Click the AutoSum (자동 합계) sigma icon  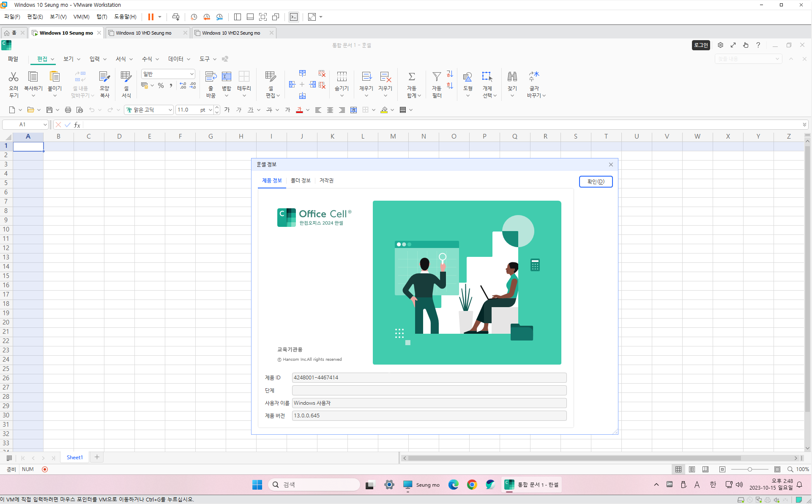tap(411, 77)
